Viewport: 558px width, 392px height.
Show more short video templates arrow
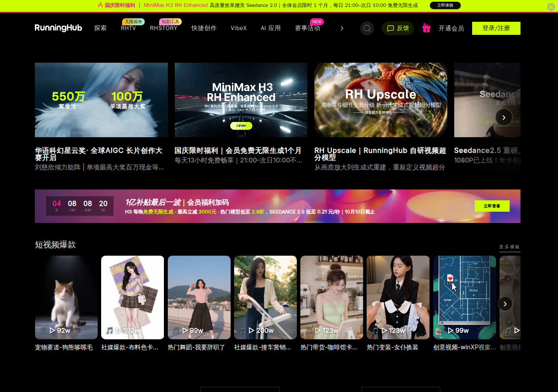pos(505,304)
